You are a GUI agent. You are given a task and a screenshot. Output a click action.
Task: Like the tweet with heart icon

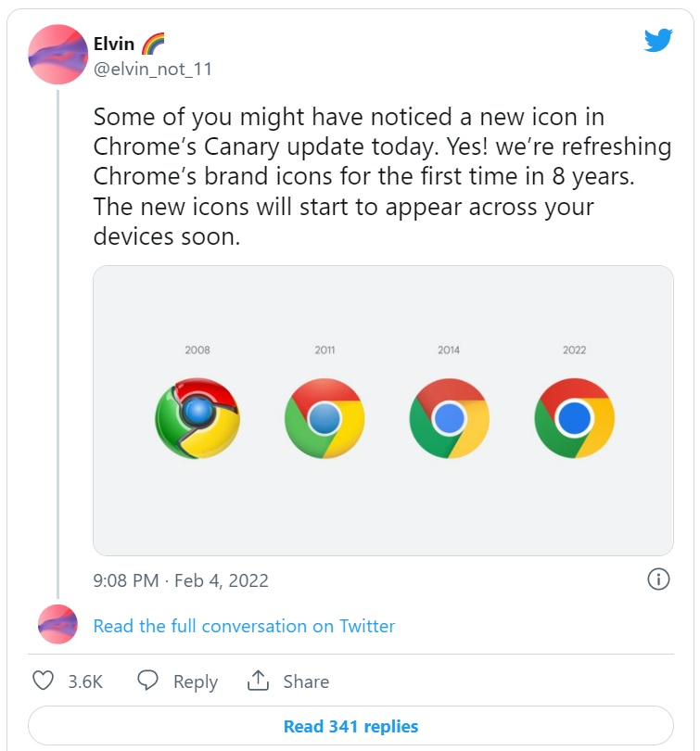click(x=44, y=681)
